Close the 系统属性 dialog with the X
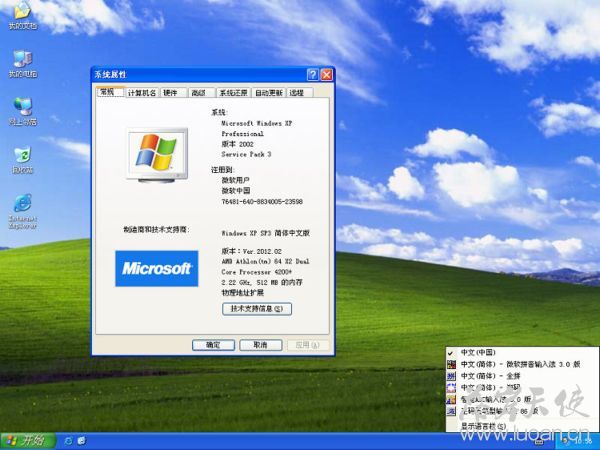This screenshot has width=600, height=450. (326, 75)
